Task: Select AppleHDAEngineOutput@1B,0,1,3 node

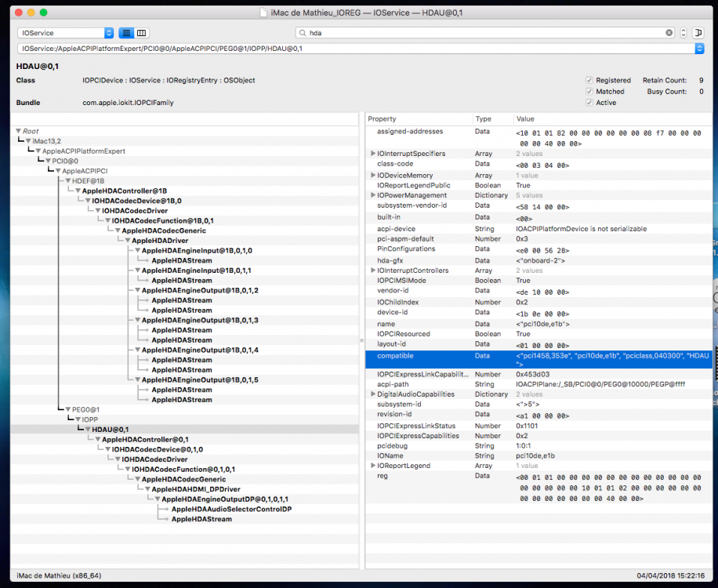Action: pos(200,320)
